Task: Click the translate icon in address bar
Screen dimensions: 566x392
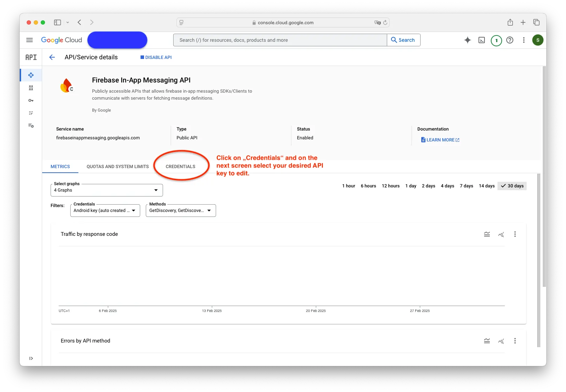Action: 378,22
